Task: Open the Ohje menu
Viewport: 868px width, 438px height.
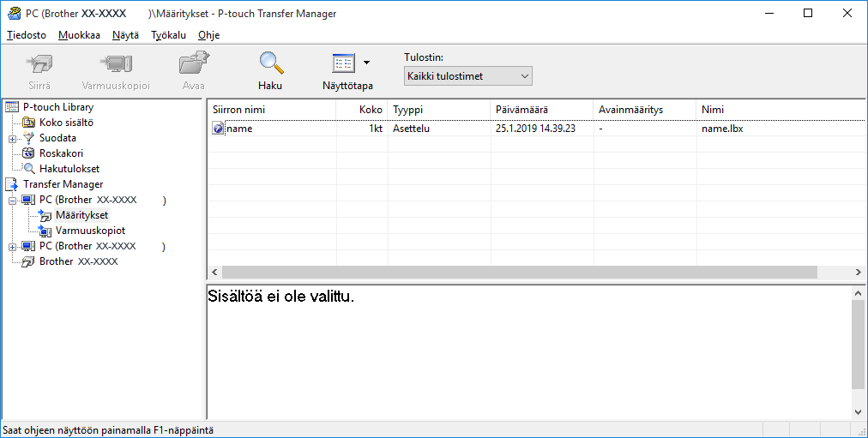Action: 208,35
